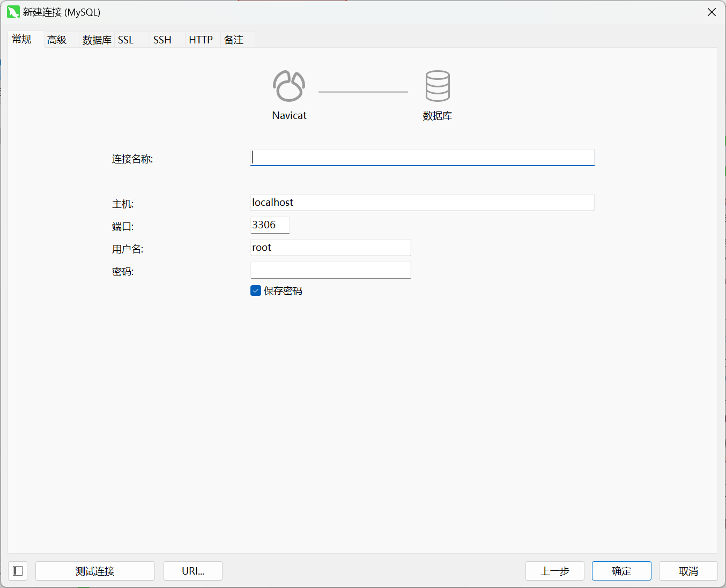Viewport: 726px width, 588px height.
Task: Click the 数据库 caption under cylinder icon
Action: [438, 116]
